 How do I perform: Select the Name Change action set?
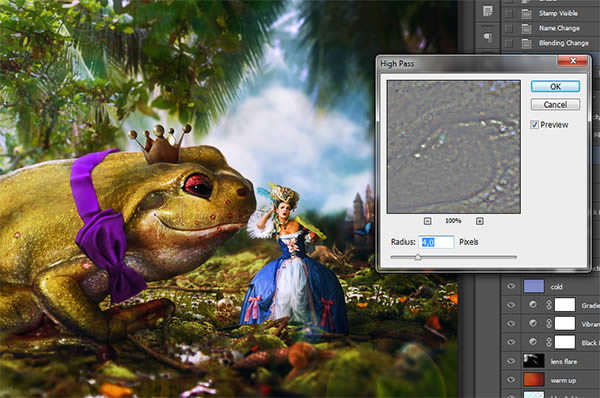click(559, 28)
